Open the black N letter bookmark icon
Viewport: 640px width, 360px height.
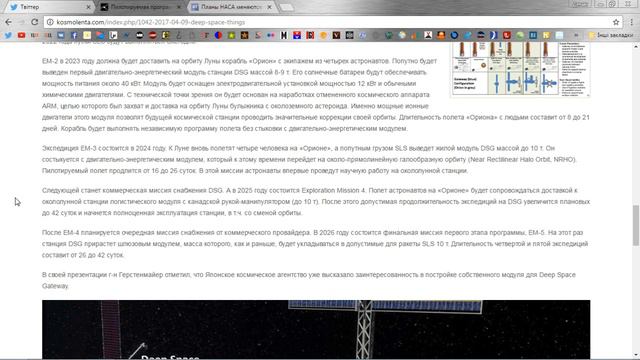click(x=284, y=36)
